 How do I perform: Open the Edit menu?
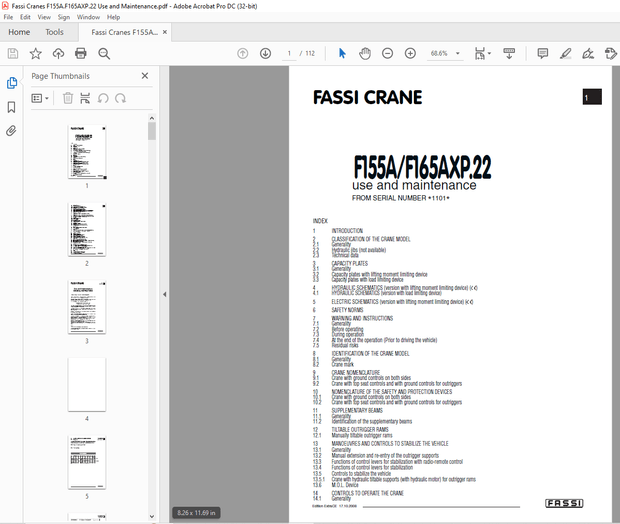pos(25,17)
